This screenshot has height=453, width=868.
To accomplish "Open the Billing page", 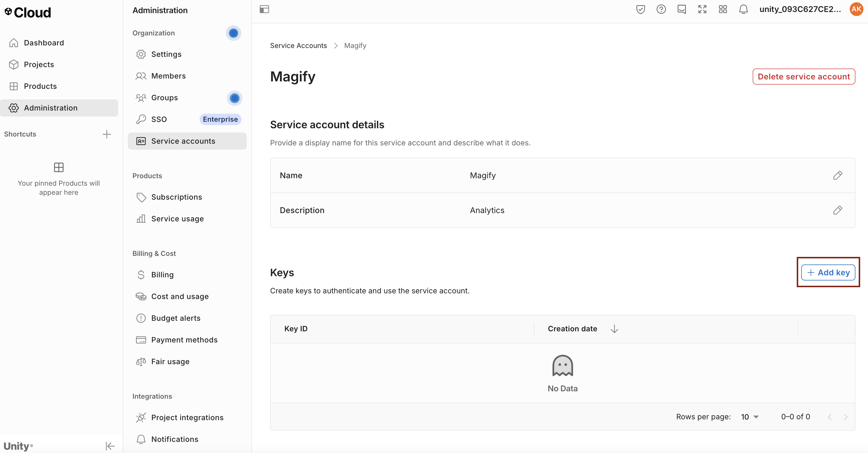I will (x=187, y=275).
